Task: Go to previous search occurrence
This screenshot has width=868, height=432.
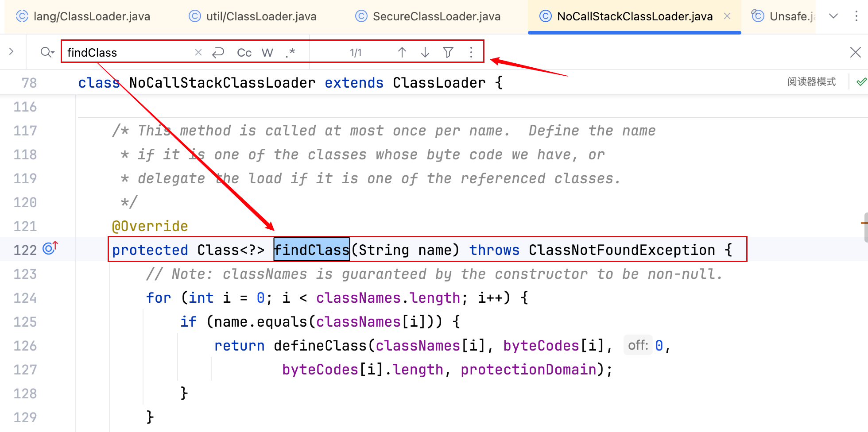Action: pyautogui.click(x=402, y=53)
